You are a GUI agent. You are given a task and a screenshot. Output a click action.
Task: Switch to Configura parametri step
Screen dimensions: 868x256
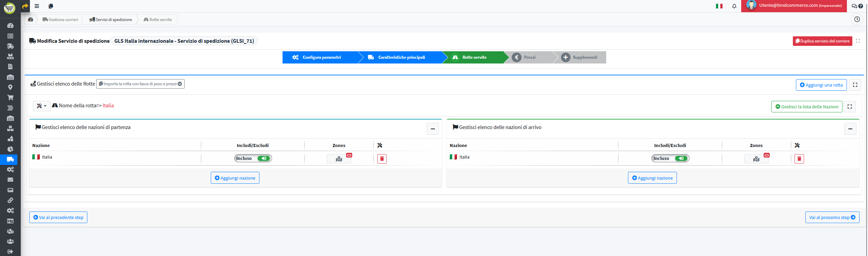pos(321,57)
